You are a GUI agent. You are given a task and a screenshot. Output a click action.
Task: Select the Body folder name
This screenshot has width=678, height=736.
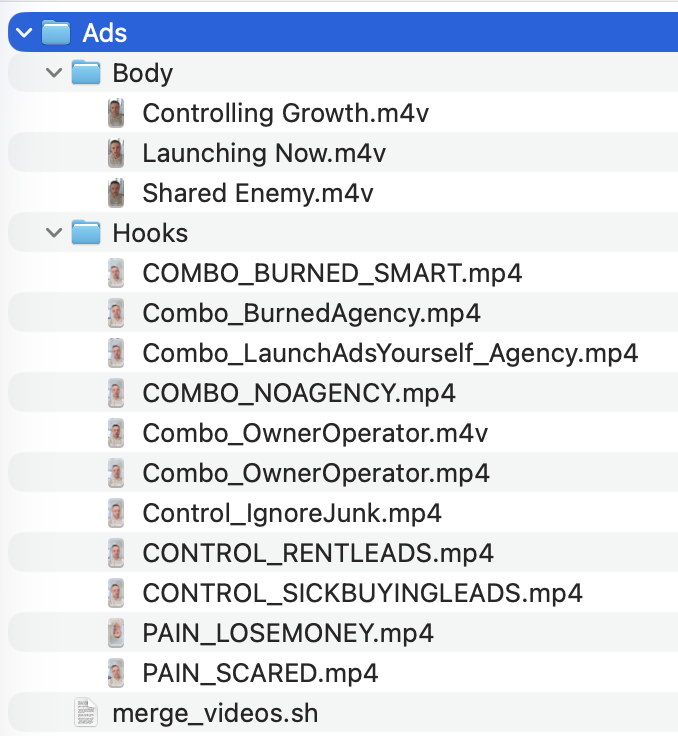[143, 74]
